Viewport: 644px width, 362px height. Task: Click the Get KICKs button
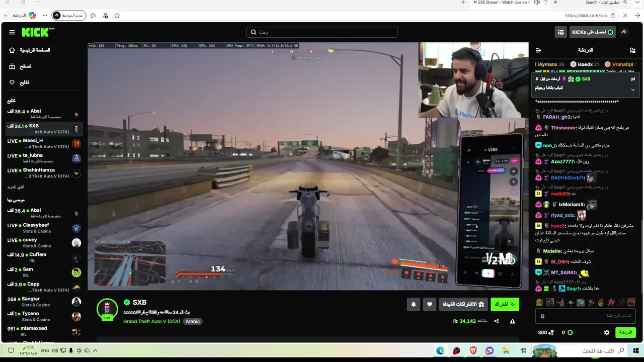[592, 32]
